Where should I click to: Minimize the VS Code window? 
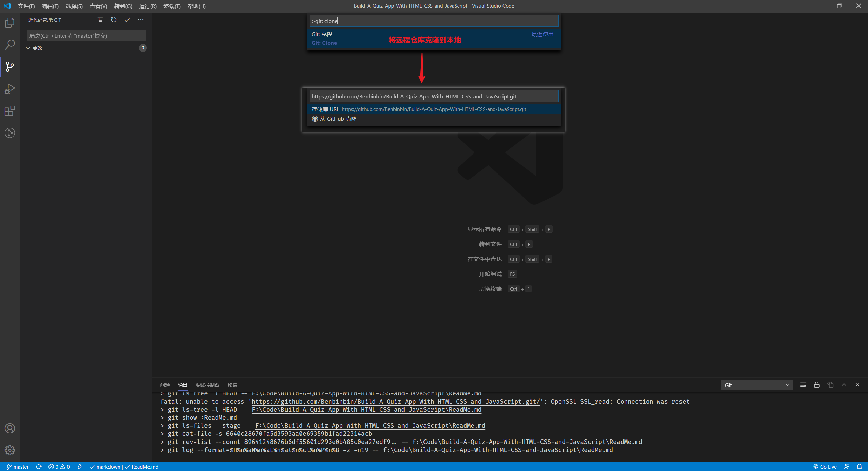[x=820, y=6]
